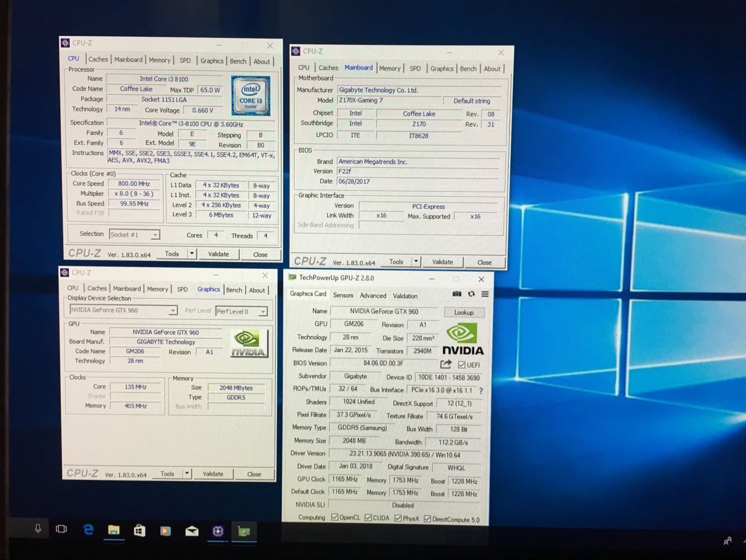Toggle the CUDA checkbox
Screen dimensions: 746x560
pos(368,518)
